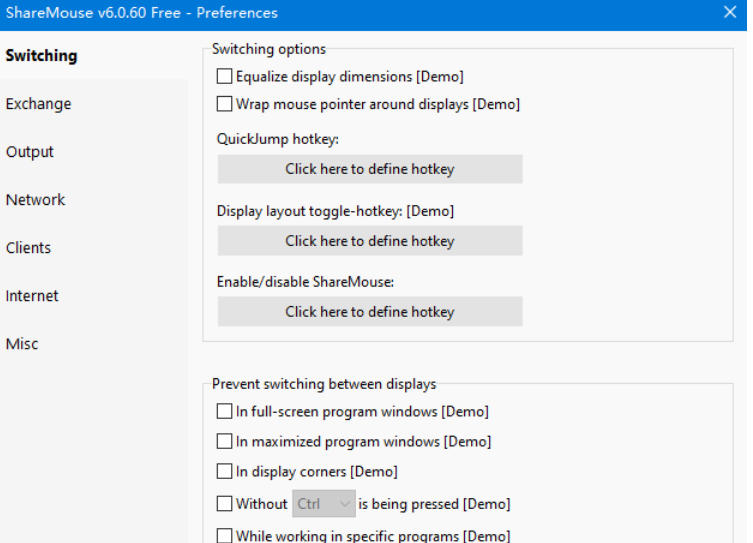Screen dimensions: 753x543
Task: Switch to the Output tab
Action: coord(30,152)
